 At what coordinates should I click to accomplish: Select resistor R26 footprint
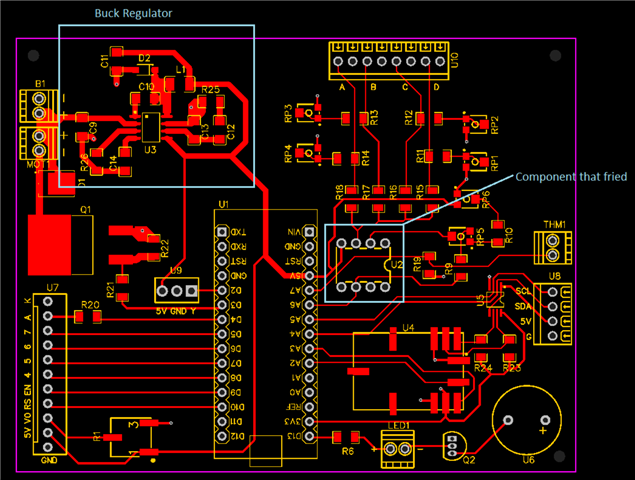pos(96,161)
